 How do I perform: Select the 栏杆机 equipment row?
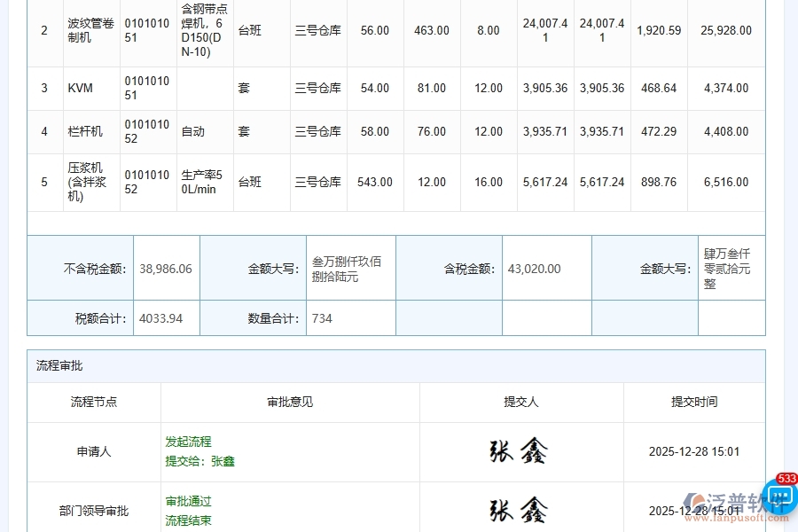click(x=84, y=131)
